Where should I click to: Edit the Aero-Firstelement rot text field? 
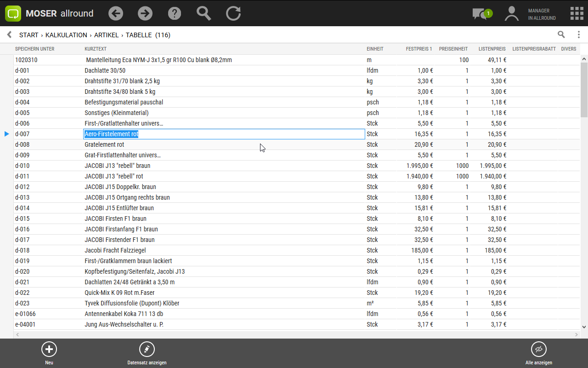tap(224, 134)
